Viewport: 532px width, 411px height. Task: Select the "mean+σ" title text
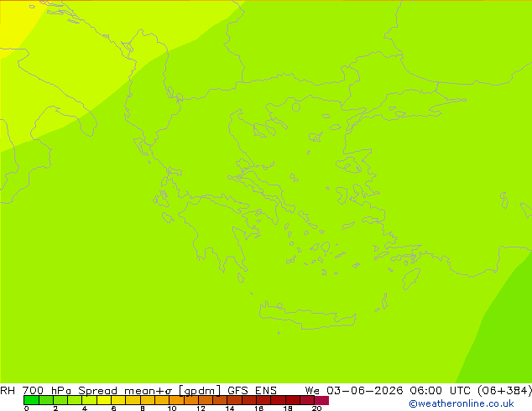point(149,391)
